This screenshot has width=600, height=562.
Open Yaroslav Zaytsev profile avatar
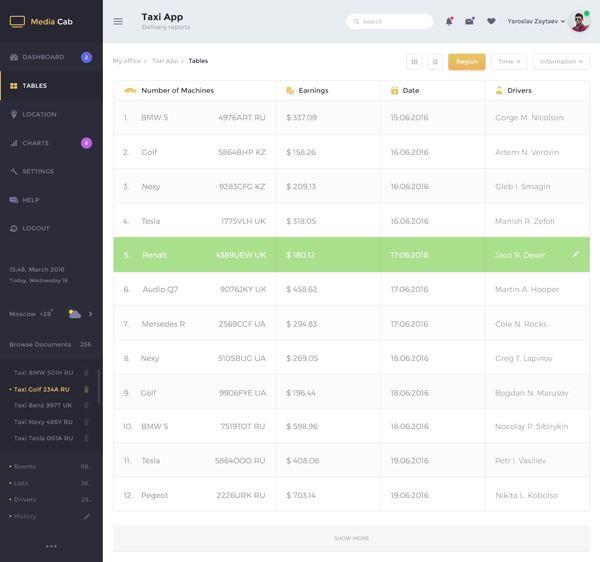click(x=579, y=21)
